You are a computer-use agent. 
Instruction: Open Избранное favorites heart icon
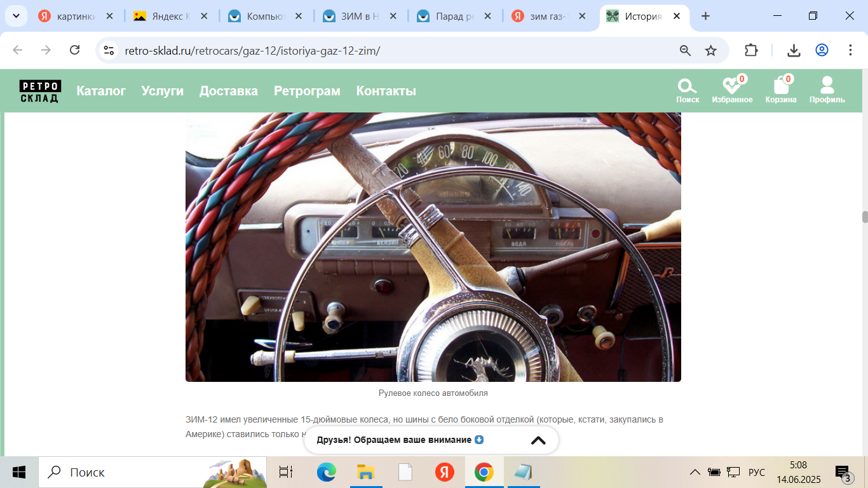coord(732,90)
